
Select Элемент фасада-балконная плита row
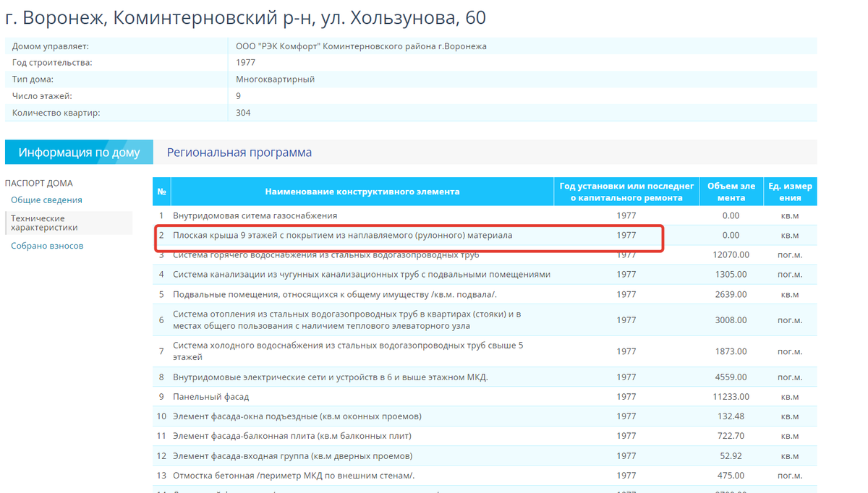(485, 436)
